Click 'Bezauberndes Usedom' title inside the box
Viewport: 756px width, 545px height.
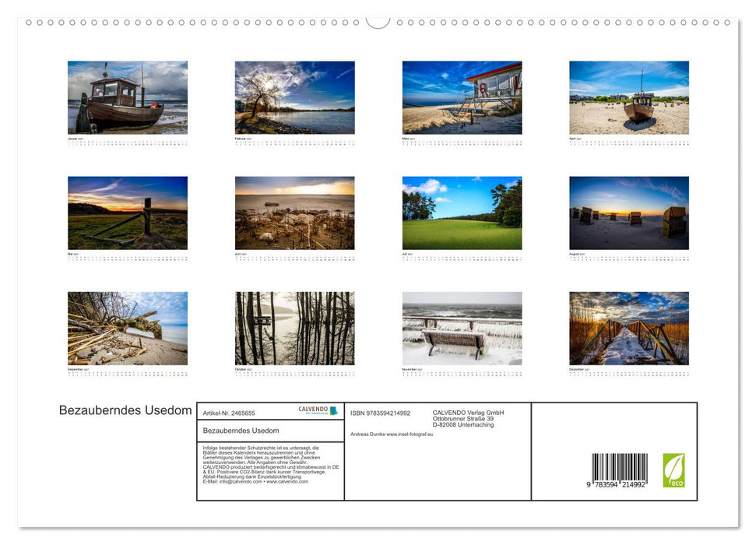pyautogui.click(x=241, y=431)
